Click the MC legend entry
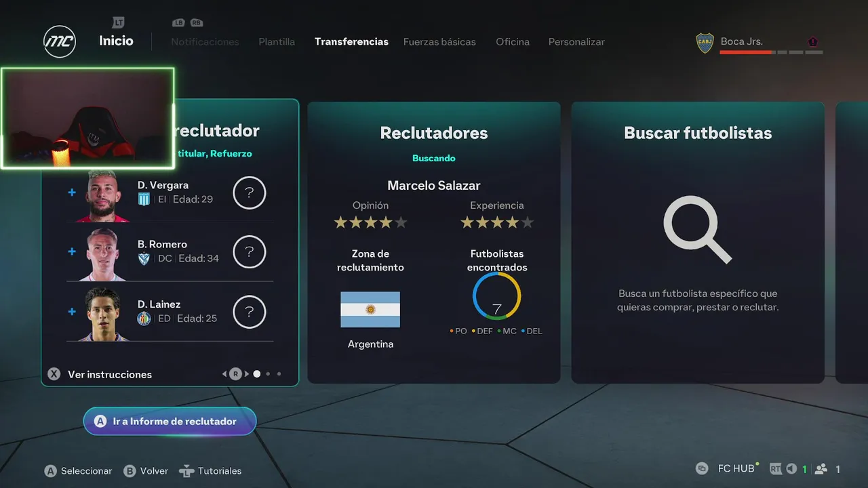Image resolution: width=868 pixels, height=488 pixels. click(x=507, y=331)
